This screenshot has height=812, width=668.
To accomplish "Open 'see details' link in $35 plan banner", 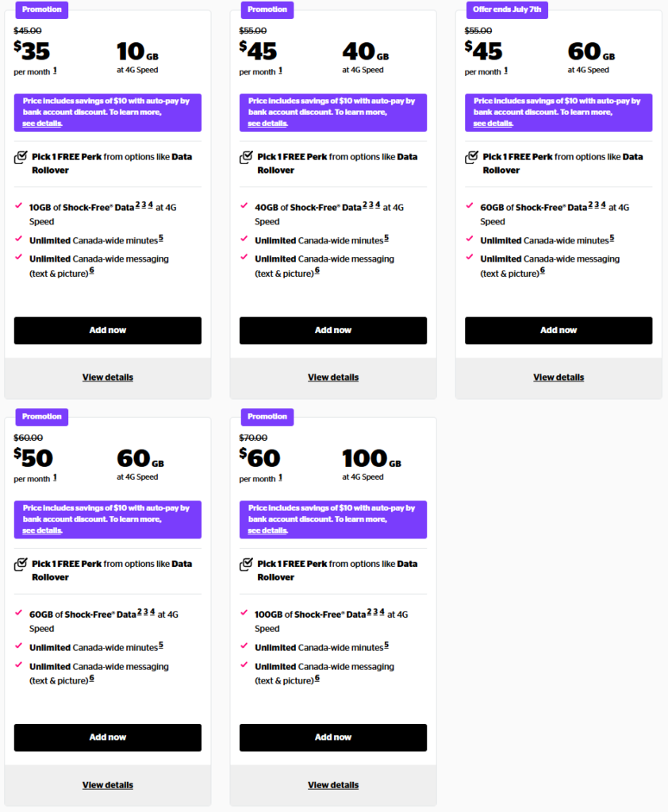I will click(42, 124).
